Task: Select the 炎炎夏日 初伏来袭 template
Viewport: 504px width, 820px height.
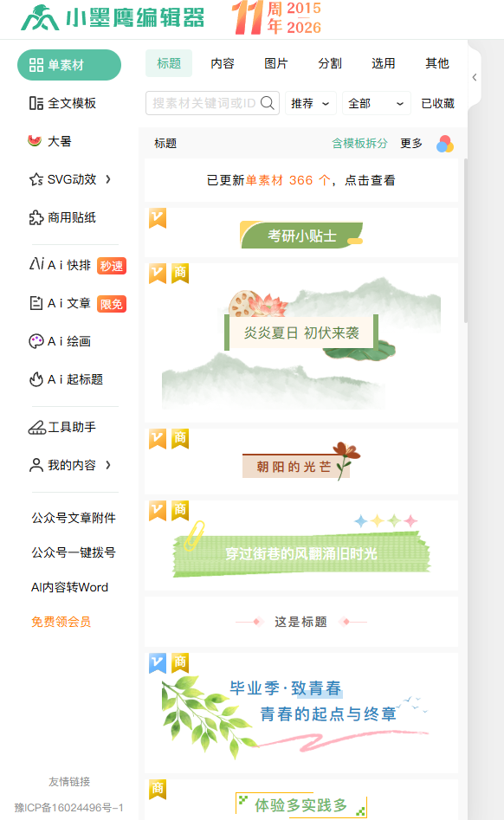Action: click(301, 343)
